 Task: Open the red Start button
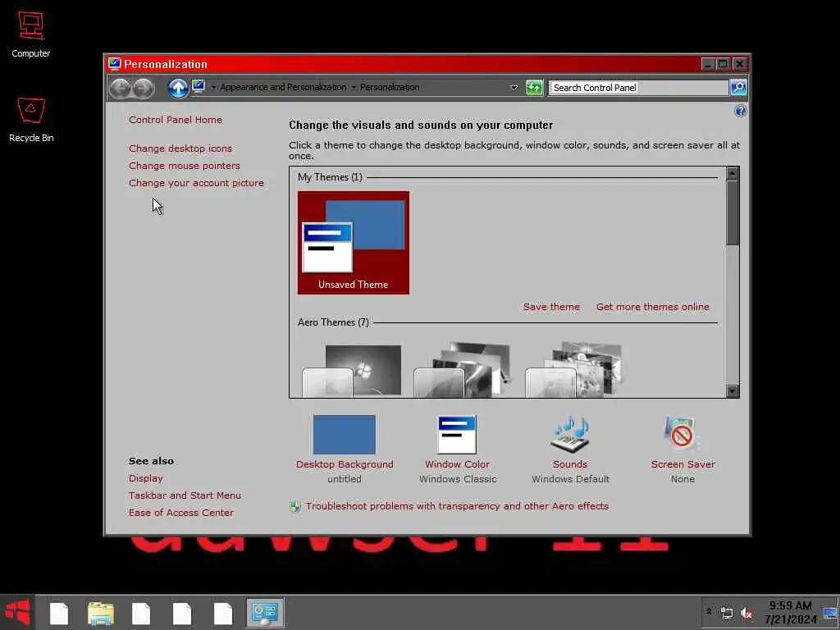17,612
